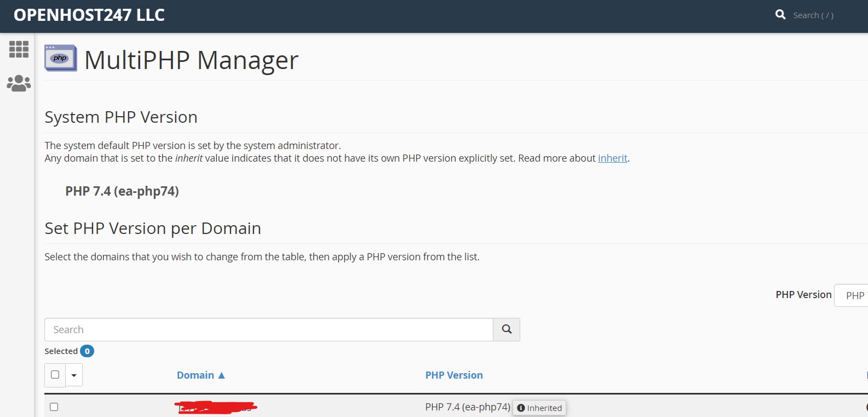
Task: Click the MultiPHP Manager page heading
Action: click(x=191, y=60)
